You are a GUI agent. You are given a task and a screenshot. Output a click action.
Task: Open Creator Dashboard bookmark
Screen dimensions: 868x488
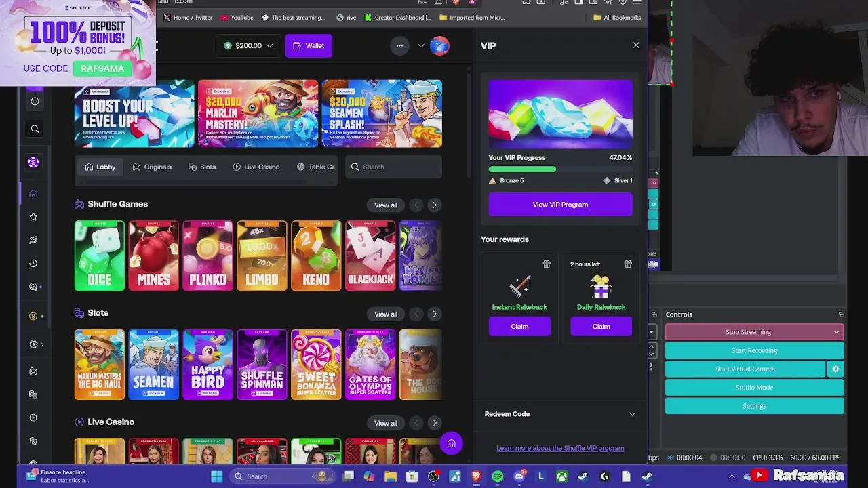coord(397,18)
